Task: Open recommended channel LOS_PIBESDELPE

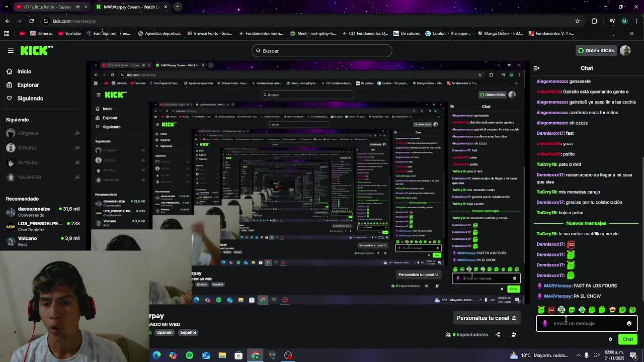Action: pos(43,226)
